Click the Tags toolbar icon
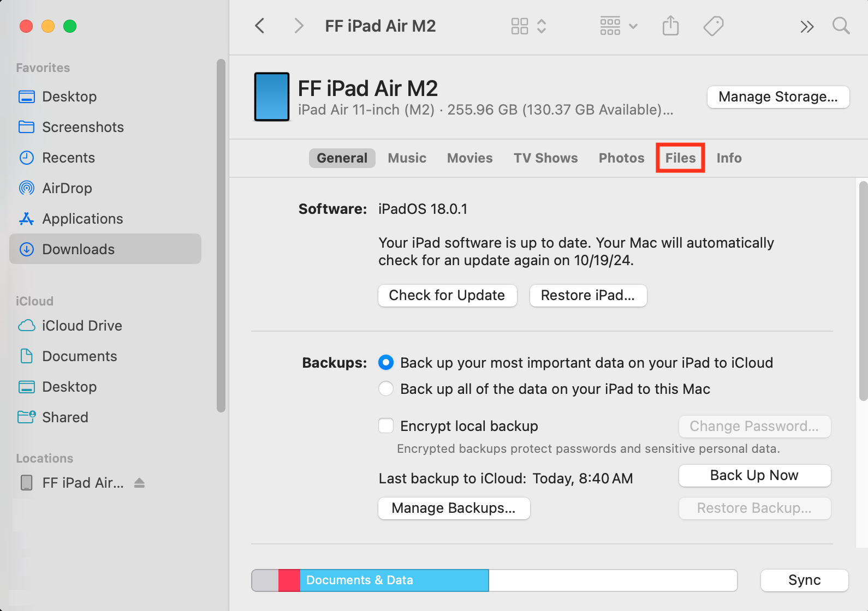This screenshot has width=868, height=611. [713, 26]
